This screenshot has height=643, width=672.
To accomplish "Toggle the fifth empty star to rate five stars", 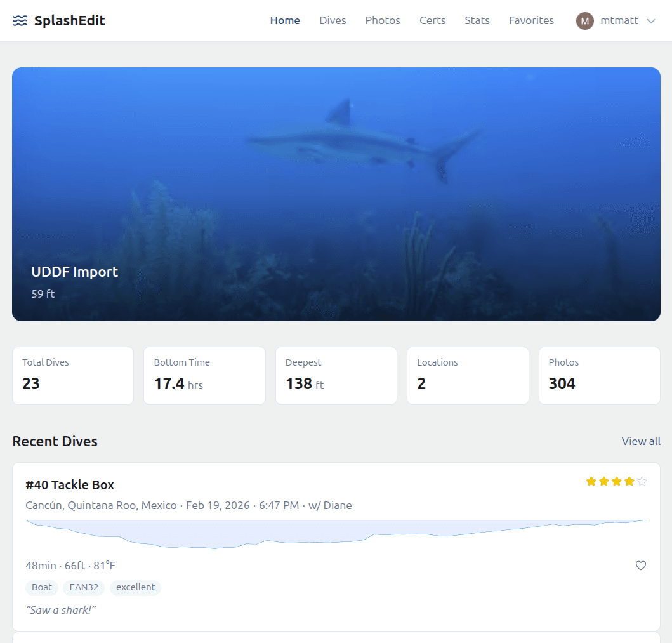I will point(642,482).
